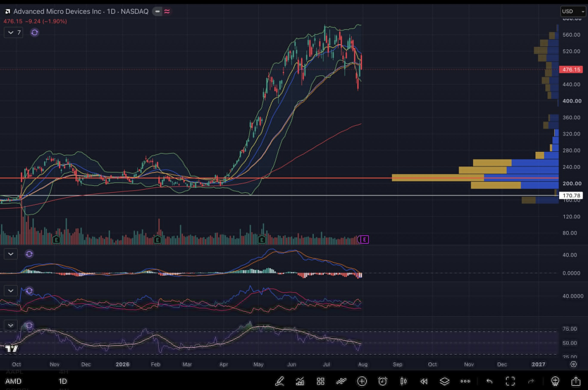Click the 75.00 RSI axis label
The height and width of the screenshot is (390, 588).
pos(569,329)
